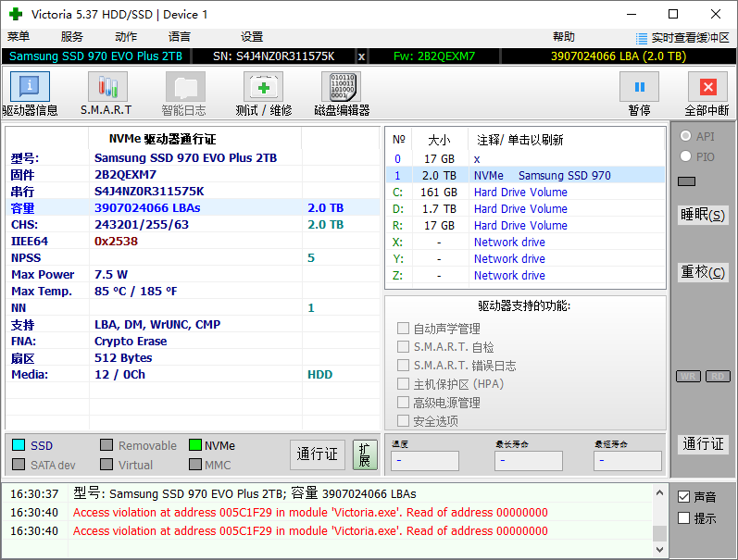The image size is (738, 560).
Task: Select device 1 NVMe Samsung SSD 970 row
Action: click(x=525, y=176)
